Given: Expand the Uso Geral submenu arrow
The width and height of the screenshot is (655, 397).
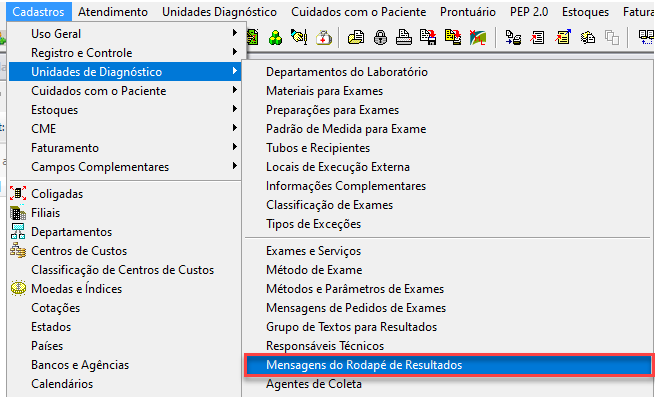Looking at the screenshot, I should (235, 33).
